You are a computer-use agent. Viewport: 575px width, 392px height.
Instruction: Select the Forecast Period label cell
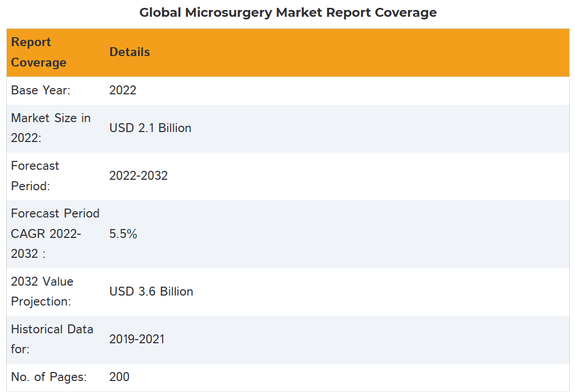click(35, 176)
